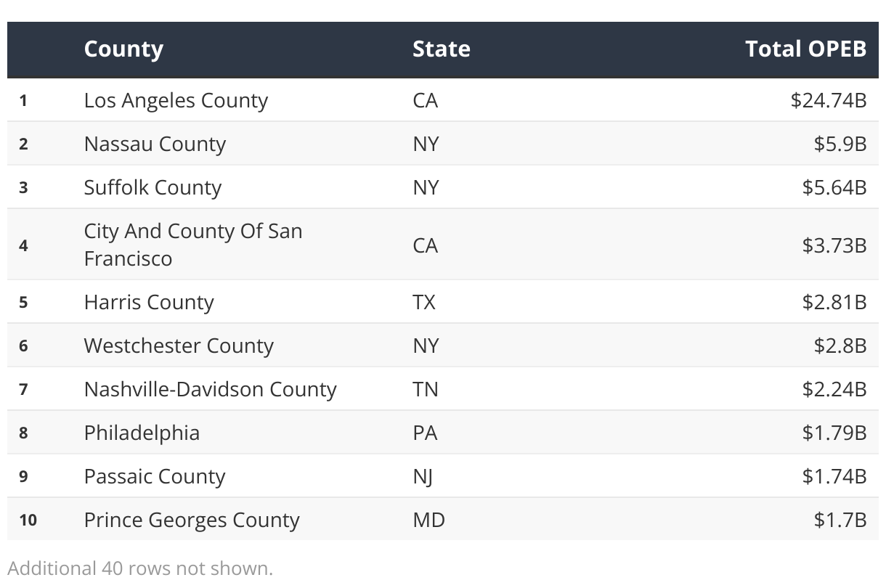The height and width of the screenshot is (588, 886).
Task: Click the Nassau County cell
Action: 155,144
